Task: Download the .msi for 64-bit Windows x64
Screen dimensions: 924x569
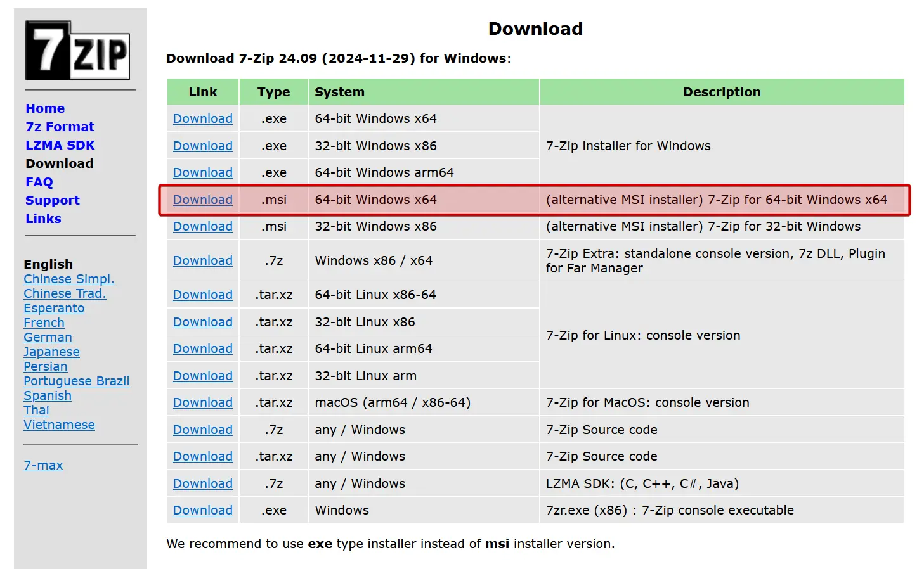Action: tap(203, 200)
